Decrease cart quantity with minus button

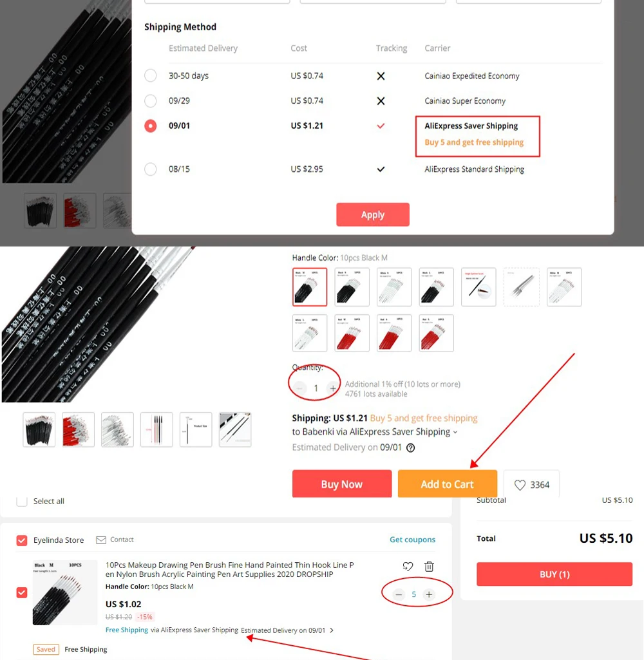click(399, 594)
